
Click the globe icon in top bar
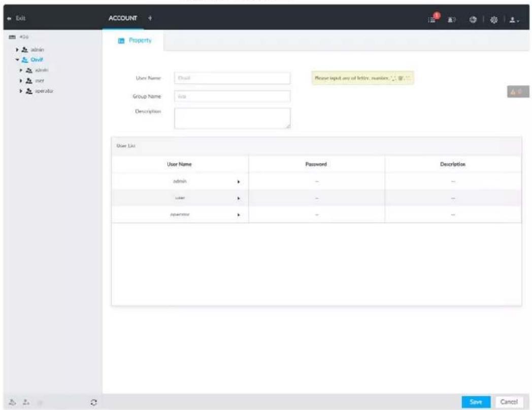(x=473, y=20)
